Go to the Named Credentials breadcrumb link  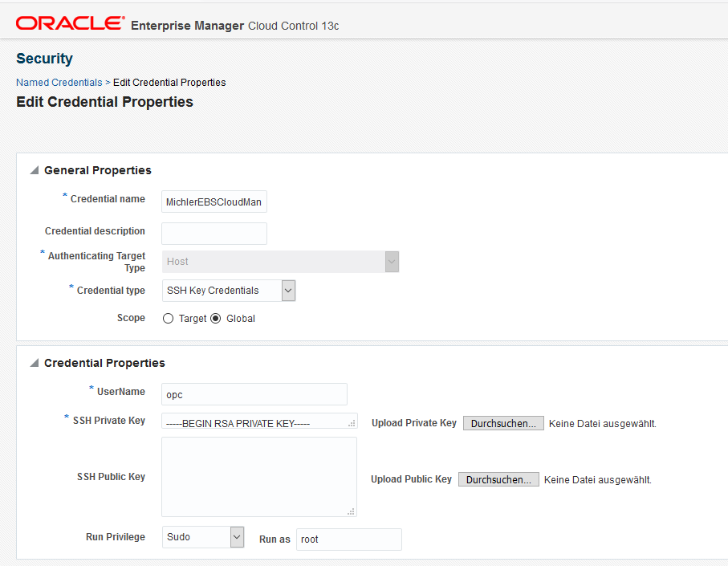tap(59, 83)
